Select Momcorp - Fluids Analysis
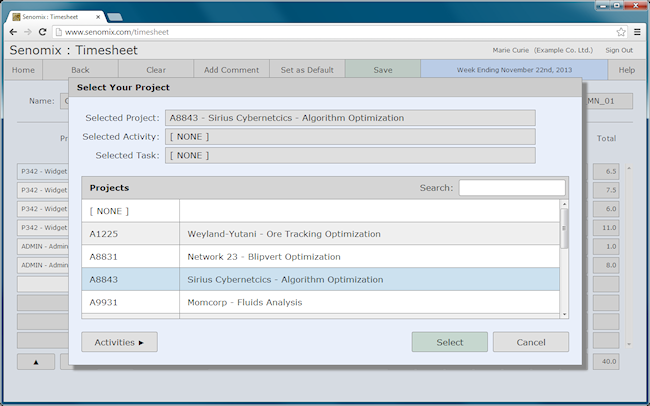Screen dimensions: 650x406 245,302
